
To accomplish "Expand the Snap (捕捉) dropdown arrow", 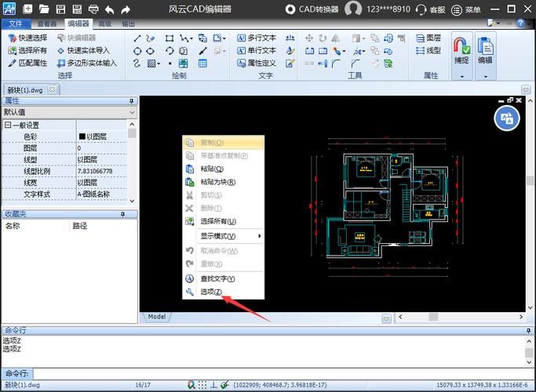I will pyautogui.click(x=461, y=76).
